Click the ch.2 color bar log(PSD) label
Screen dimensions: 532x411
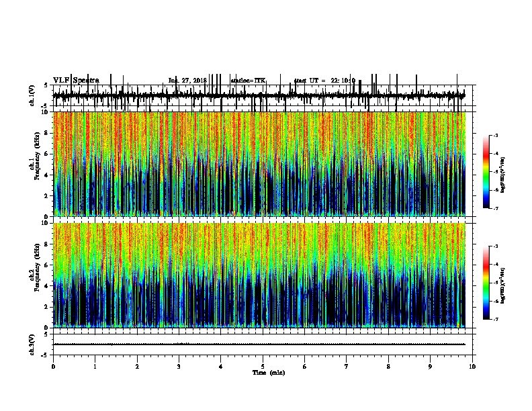(502, 286)
